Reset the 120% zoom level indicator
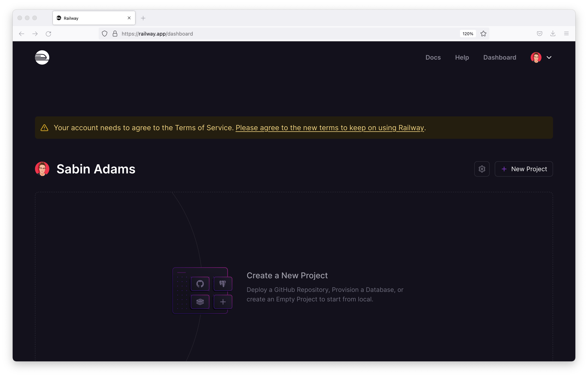Image resolution: width=588 pixels, height=377 pixels. tap(467, 34)
